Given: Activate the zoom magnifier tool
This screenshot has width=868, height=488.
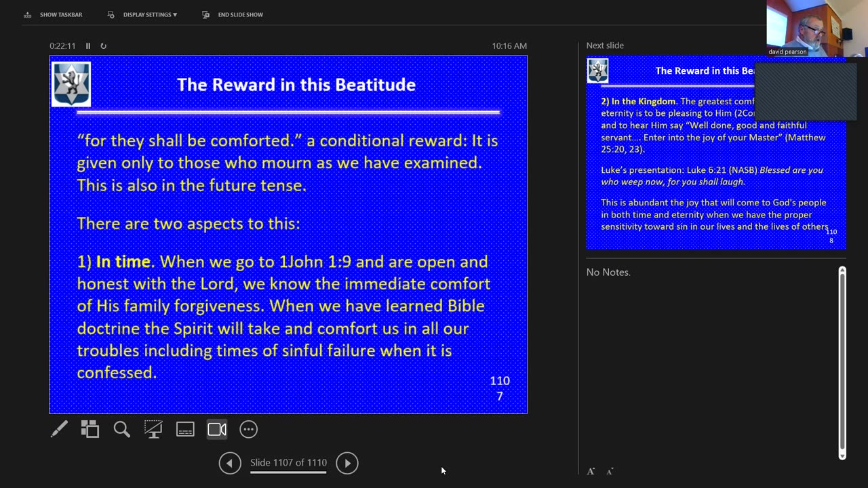Looking at the screenshot, I should pos(122,429).
